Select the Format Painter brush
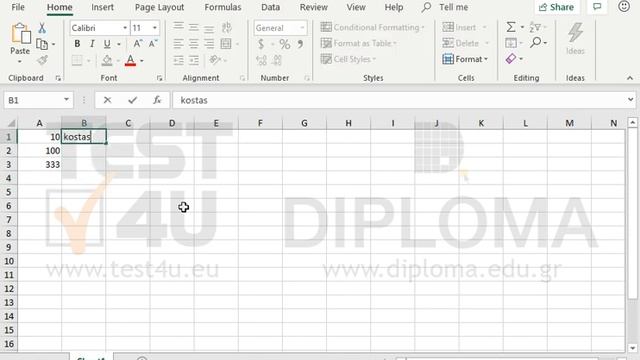The width and height of the screenshot is (640, 360). [42, 60]
